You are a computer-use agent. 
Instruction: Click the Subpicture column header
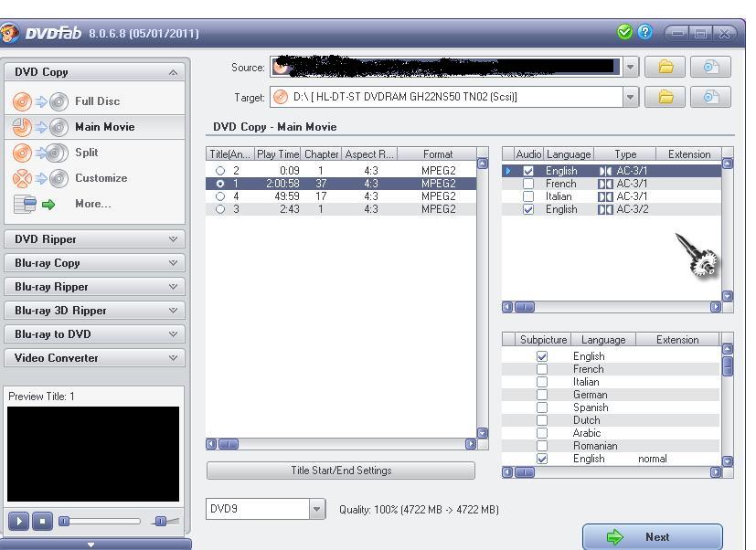[x=543, y=340]
